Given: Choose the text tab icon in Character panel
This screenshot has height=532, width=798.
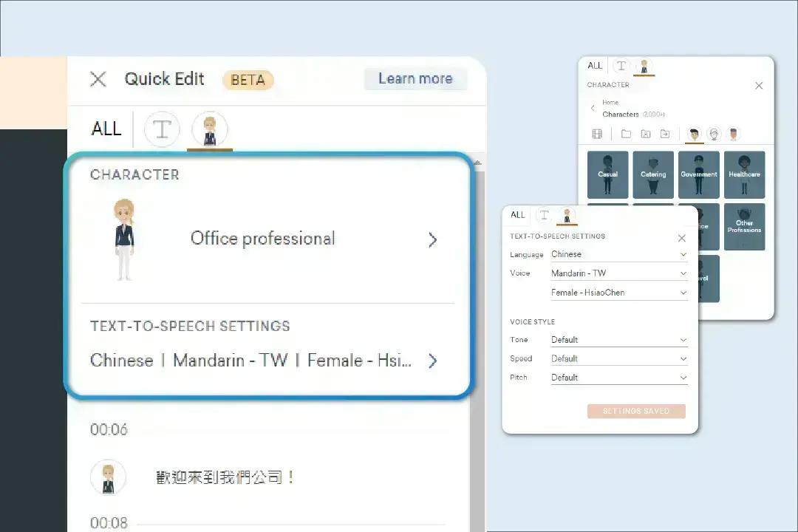Looking at the screenshot, I should [621, 66].
